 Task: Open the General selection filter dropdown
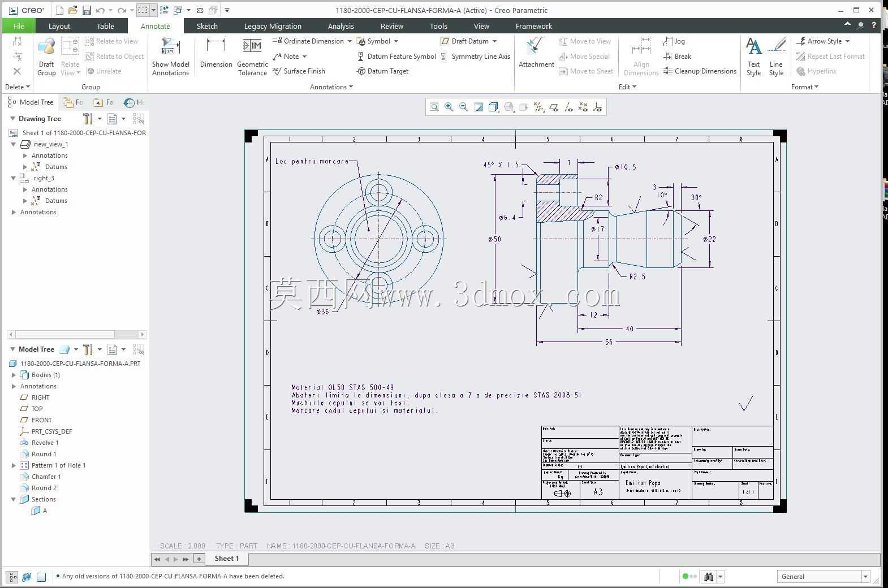tap(823, 577)
